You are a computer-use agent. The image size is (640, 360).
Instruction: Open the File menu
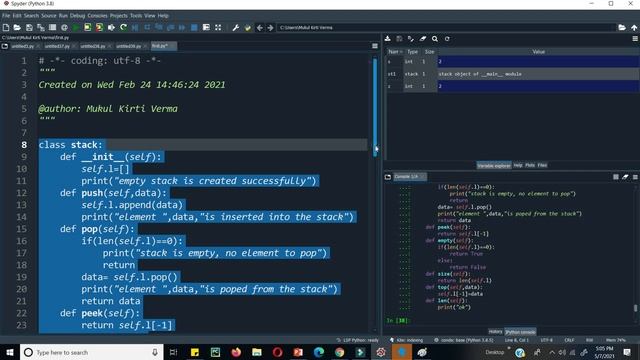point(6,16)
